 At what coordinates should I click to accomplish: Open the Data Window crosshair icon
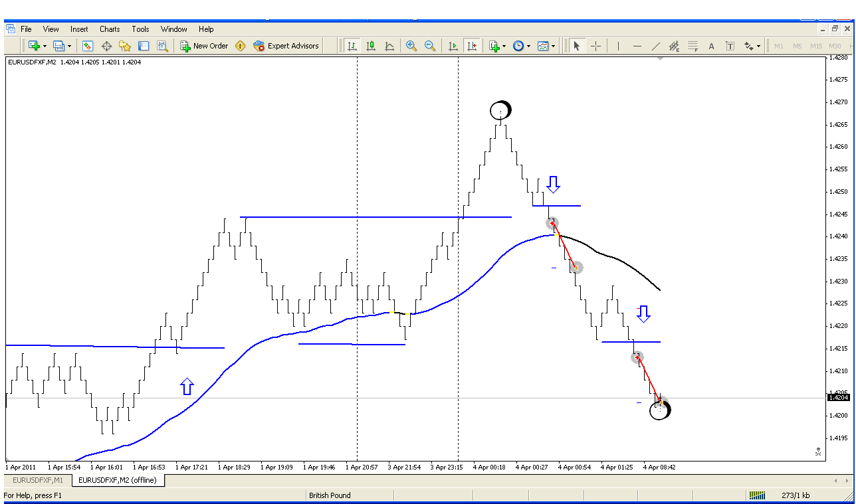coord(106,46)
